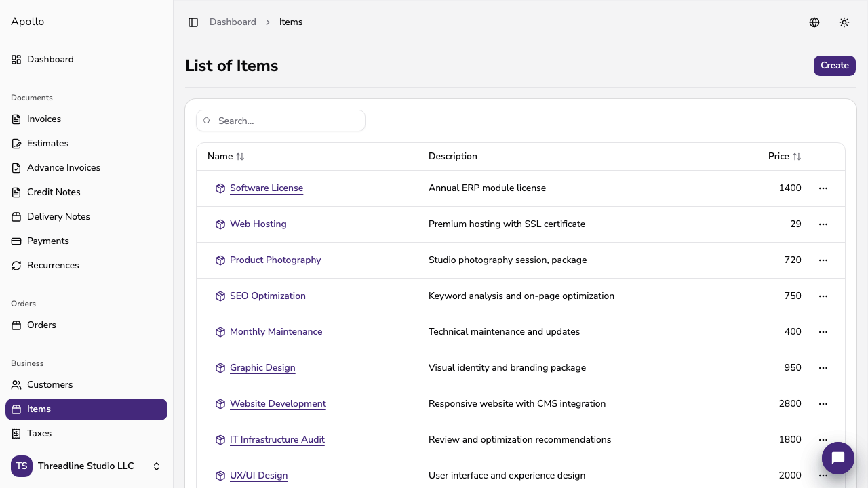Click the TS company avatar
The height and width of the screenshot is (488, 868).
22,466
